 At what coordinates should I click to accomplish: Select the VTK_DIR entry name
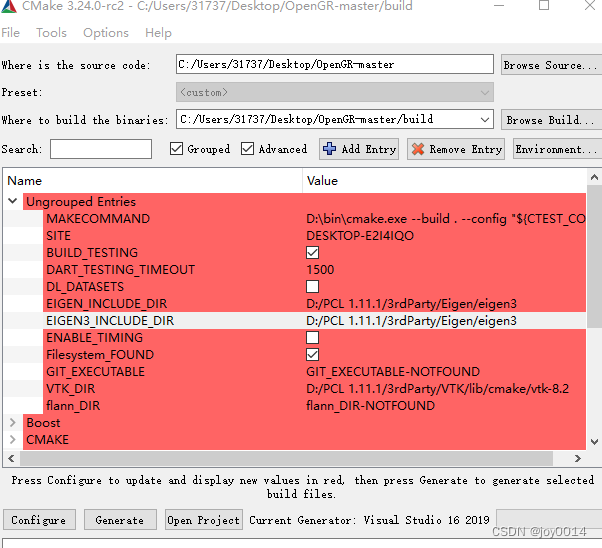[x=70, y=389]
